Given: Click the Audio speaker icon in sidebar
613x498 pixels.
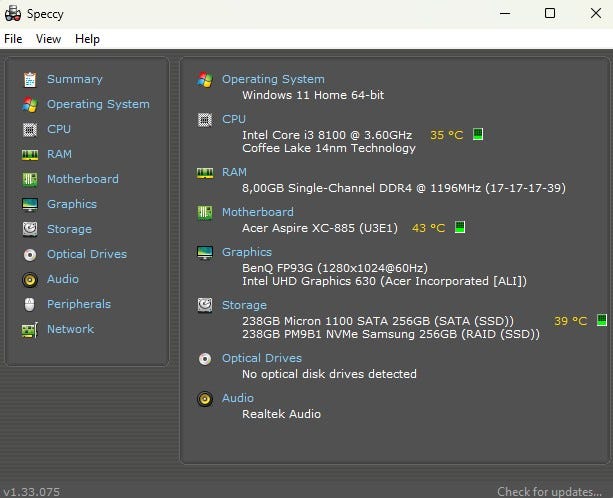Looking at the screenshot, I should [x=30, y=279].
